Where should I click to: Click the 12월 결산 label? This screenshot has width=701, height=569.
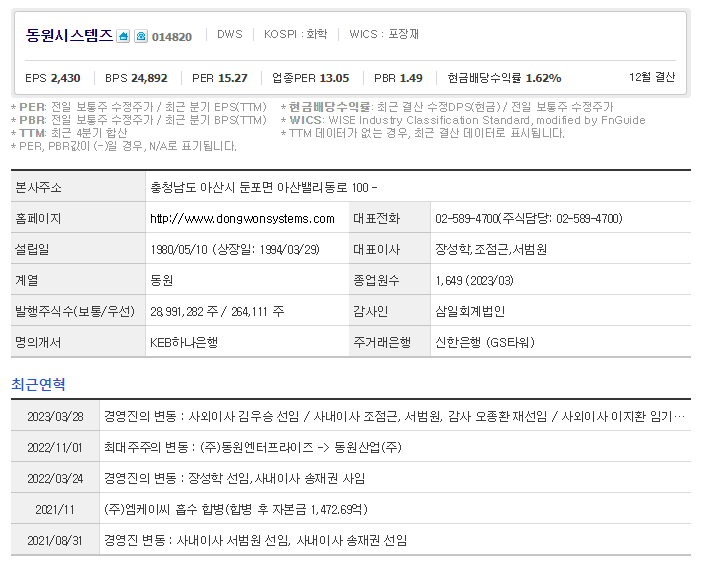click(652, 77)
